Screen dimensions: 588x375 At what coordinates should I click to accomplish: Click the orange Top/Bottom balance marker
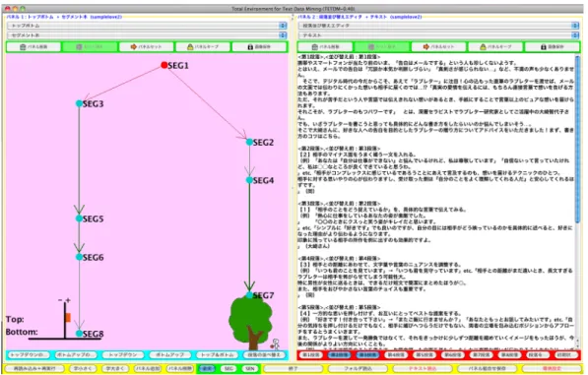click(68, 318)
